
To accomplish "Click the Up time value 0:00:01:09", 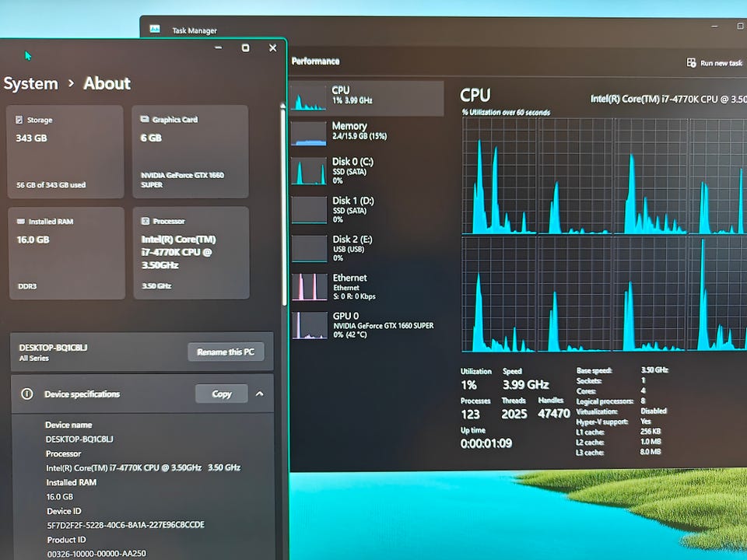I will tap(486, 443).
